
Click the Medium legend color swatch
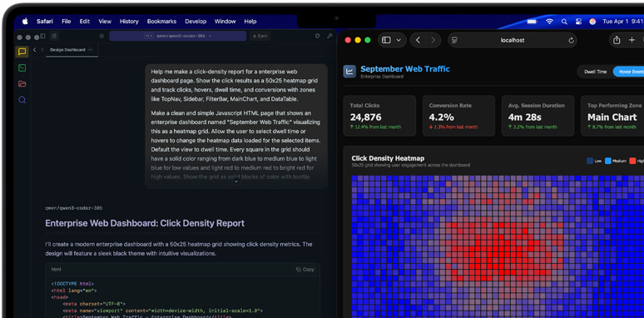608,161
